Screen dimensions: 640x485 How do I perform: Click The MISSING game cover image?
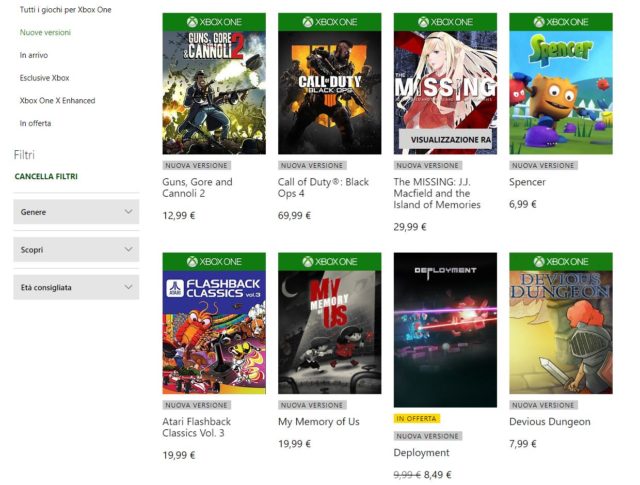point(445,92)
